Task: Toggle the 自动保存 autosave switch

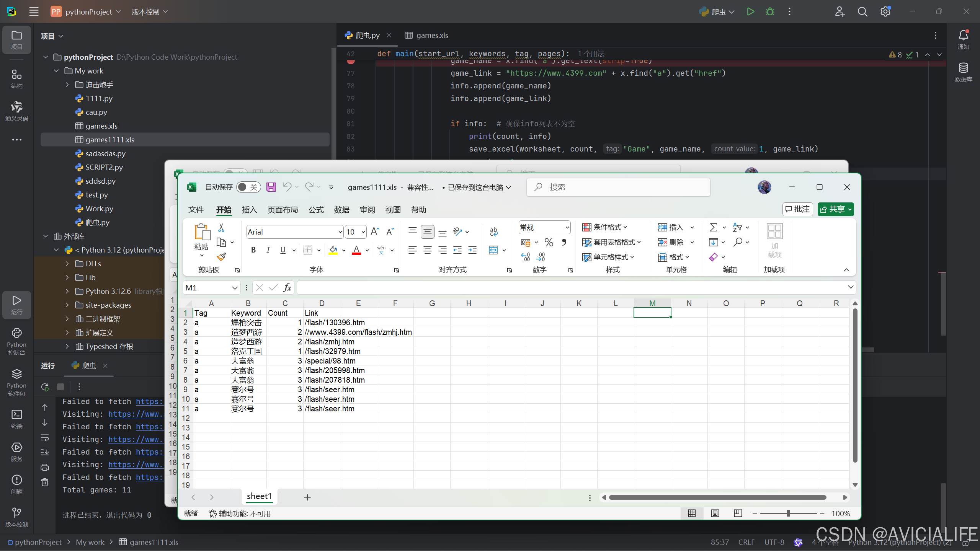Action: [248, 187]
